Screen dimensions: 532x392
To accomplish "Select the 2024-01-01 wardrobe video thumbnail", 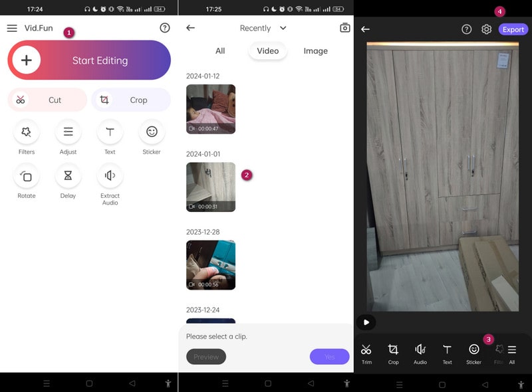I will 211,187.
